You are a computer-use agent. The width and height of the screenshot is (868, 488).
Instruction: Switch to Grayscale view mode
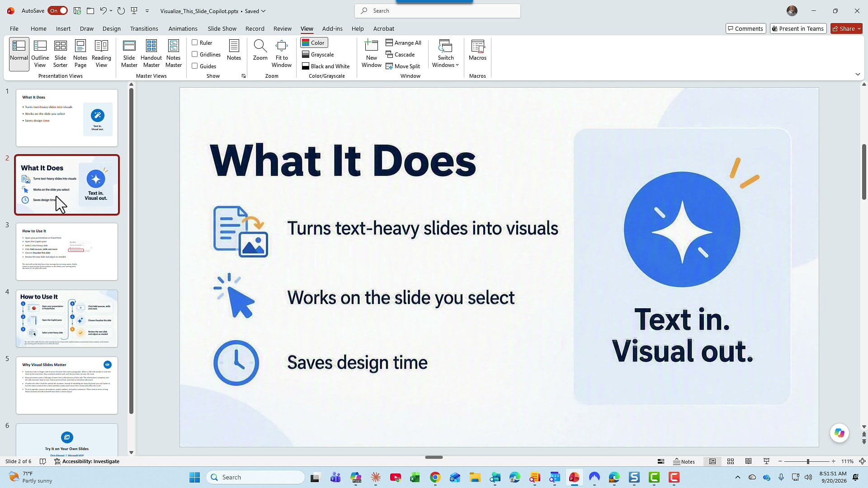pos(318,54)
